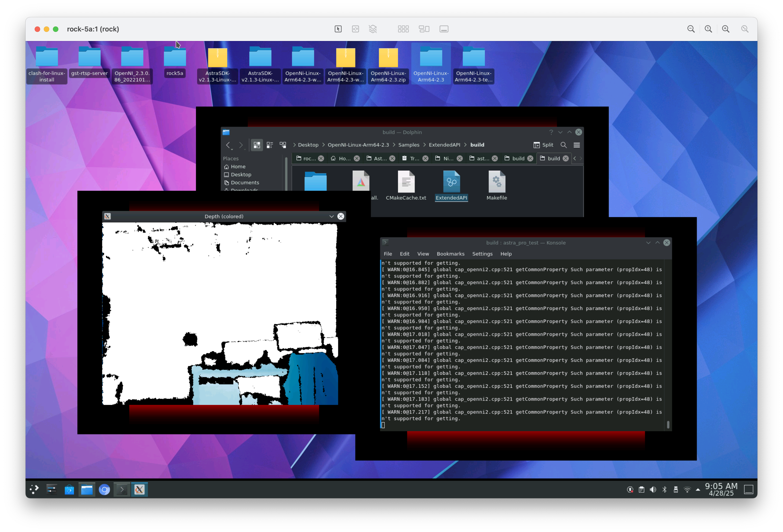Open the Dolphin hamburger menu
The width and height of the screenshot is (783, 532).
coord(576,145)
